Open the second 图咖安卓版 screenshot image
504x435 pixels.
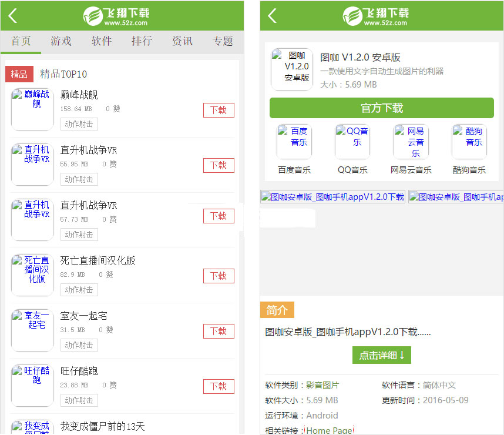click(456, 197)
